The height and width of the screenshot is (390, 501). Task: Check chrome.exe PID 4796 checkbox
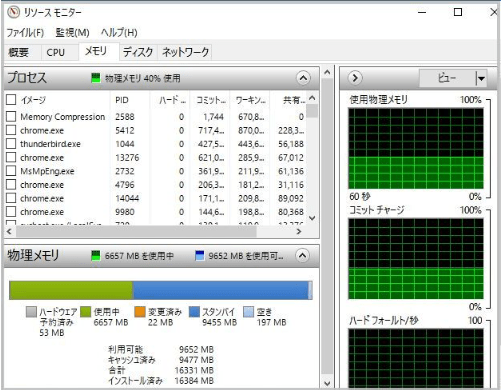coord(11,184)
